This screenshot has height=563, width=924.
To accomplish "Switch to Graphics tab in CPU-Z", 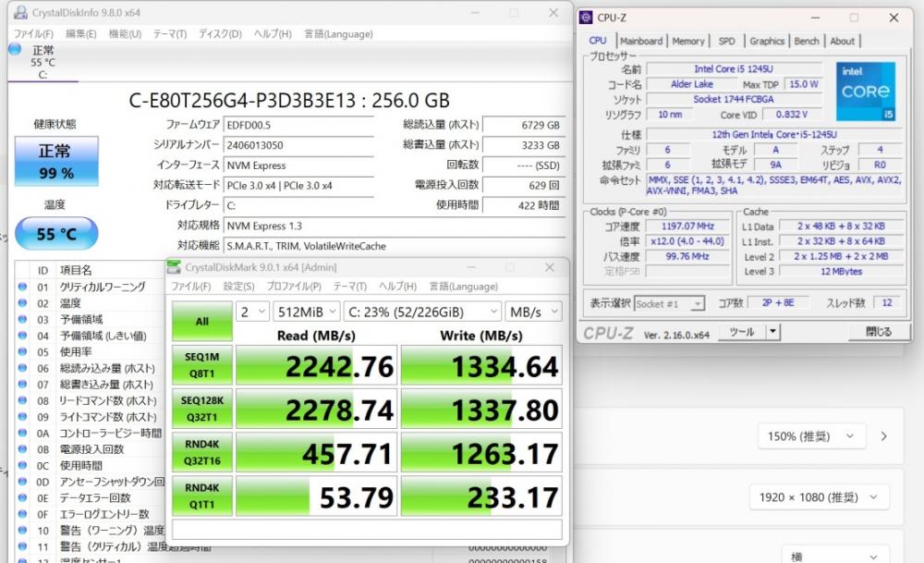I will pos(767,41).
